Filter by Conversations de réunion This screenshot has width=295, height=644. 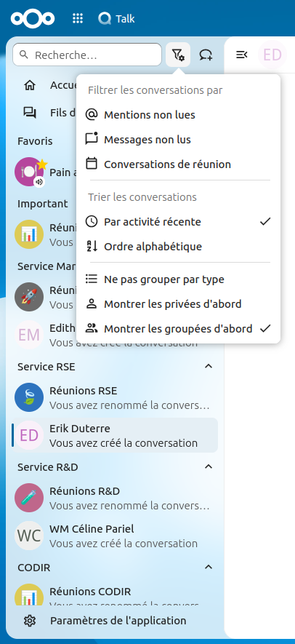coord(179,164)
